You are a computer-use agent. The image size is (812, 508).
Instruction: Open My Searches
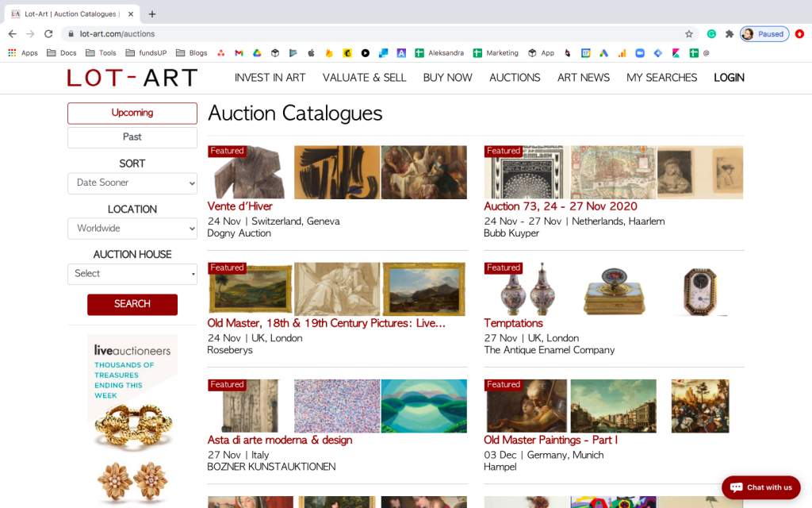[x=661, y=78]
